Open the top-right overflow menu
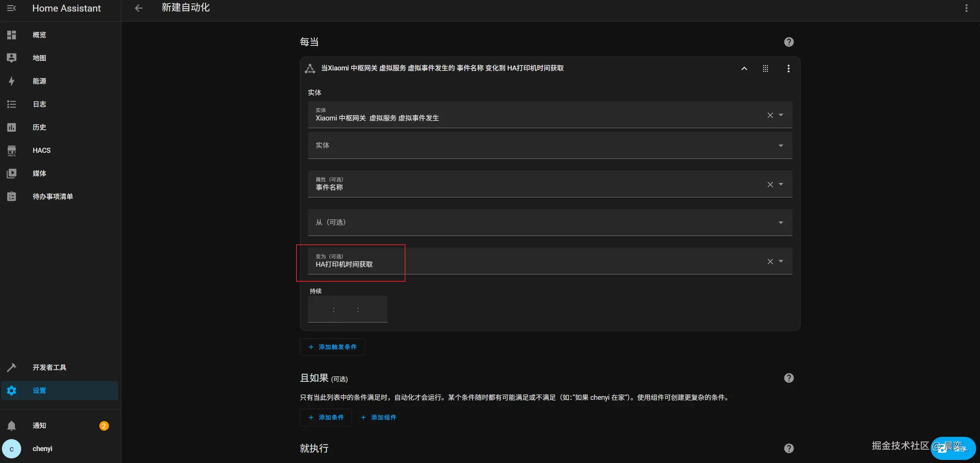Image resolution: width=980 pixels, height=463 pixels. click(x=966, y=8)
